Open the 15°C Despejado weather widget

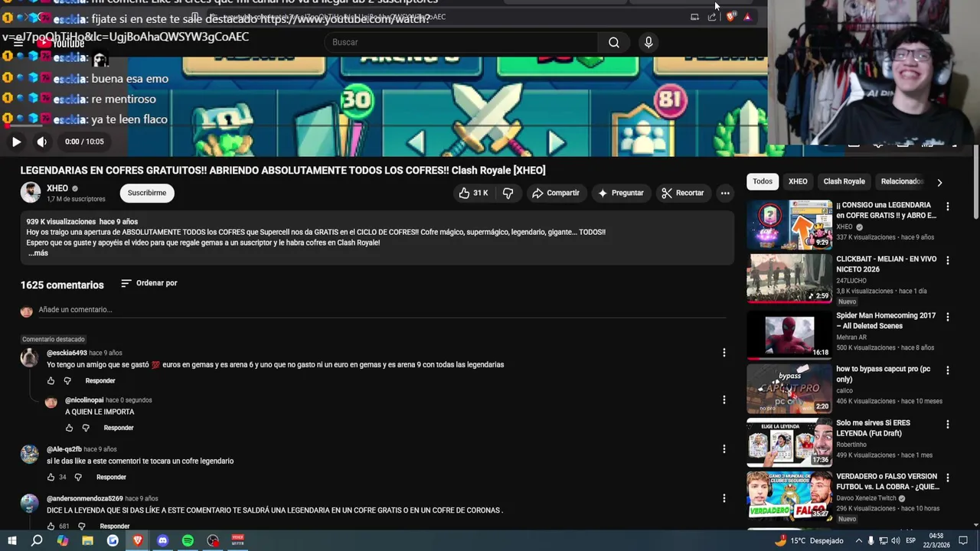pos(808,540)
